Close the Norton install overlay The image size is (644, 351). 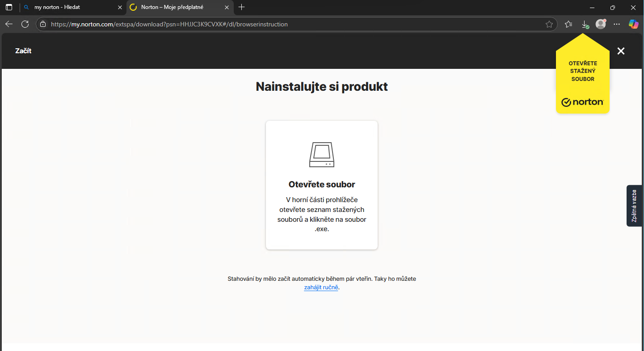point(621,51)
